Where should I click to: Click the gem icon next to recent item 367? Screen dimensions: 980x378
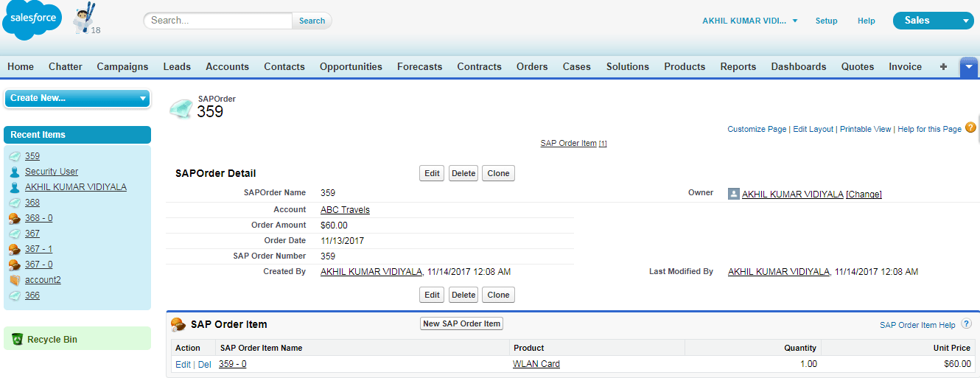(x=15, y=234)
